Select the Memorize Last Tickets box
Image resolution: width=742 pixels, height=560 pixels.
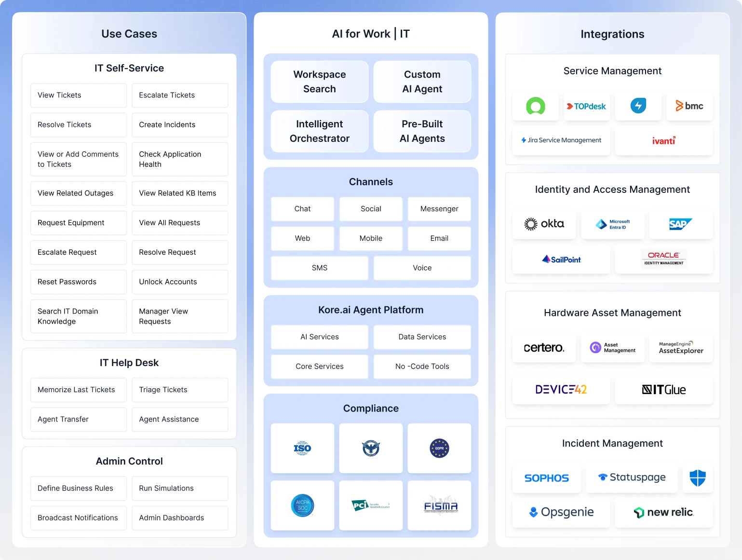79,390
